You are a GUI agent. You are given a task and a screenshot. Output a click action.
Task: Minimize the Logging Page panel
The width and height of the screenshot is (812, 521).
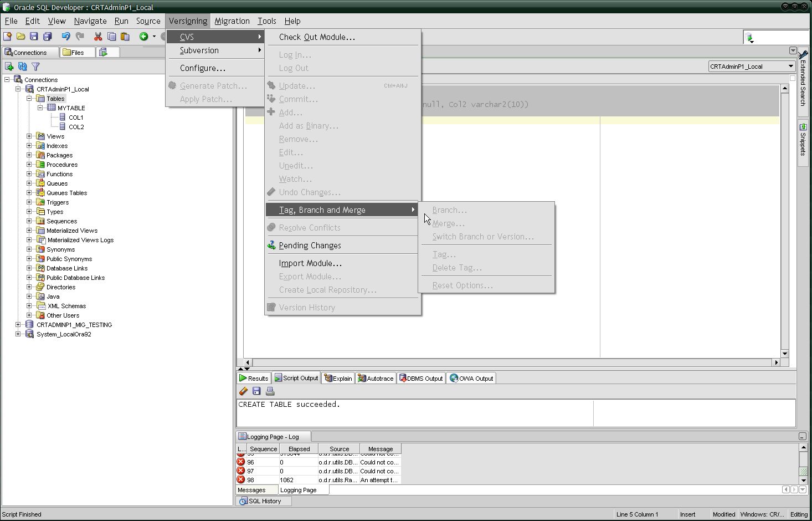tap(802, 437)
